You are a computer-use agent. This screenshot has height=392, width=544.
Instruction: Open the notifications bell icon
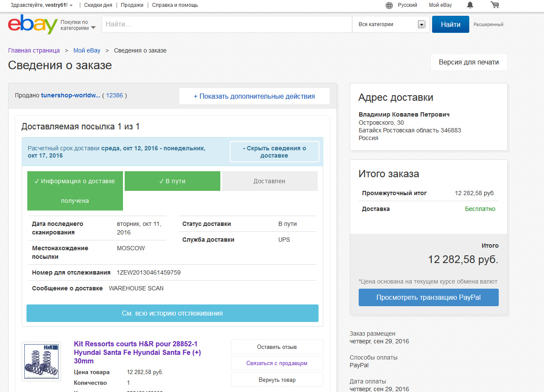pos(470,5)
